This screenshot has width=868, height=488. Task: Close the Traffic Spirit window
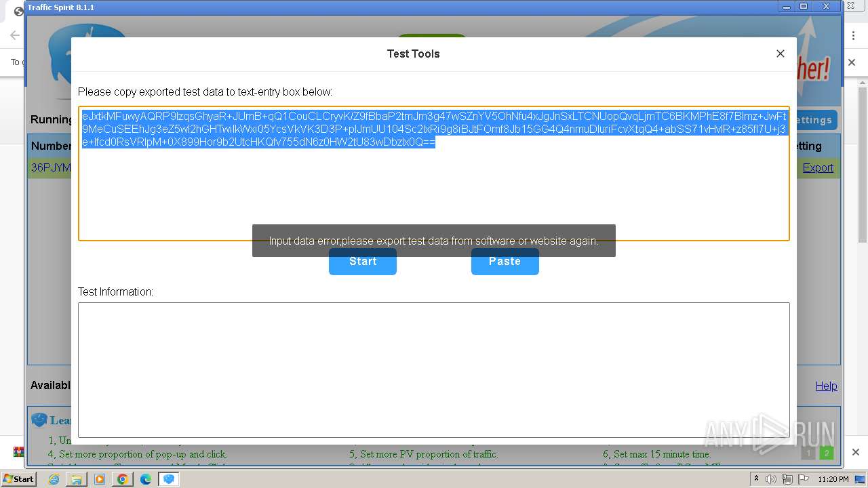[826, 6]
